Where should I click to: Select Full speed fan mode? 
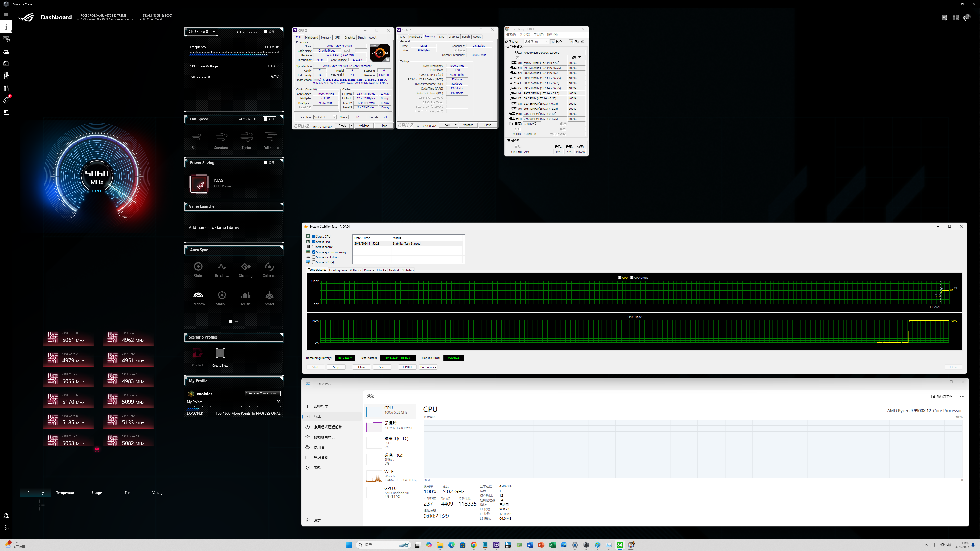point(271,141)
